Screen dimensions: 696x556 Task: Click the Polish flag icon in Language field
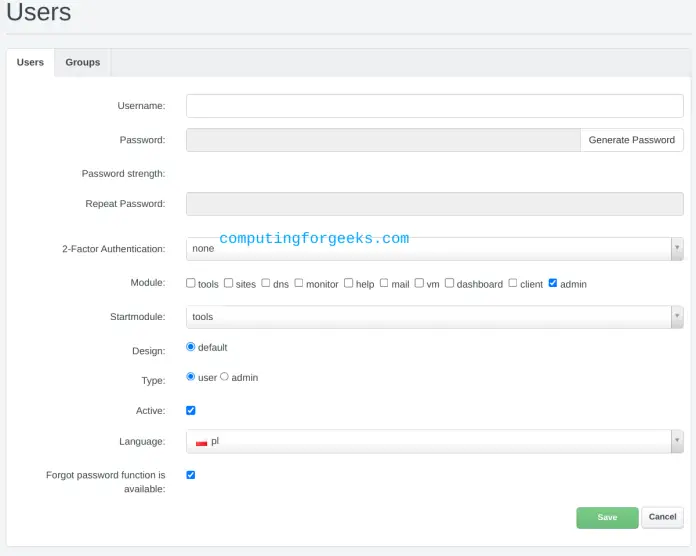(201, 442)
